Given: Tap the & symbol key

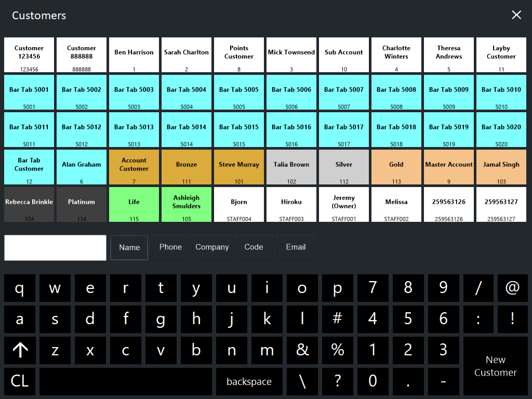Looking at the screenshot, I should point(302,350).
